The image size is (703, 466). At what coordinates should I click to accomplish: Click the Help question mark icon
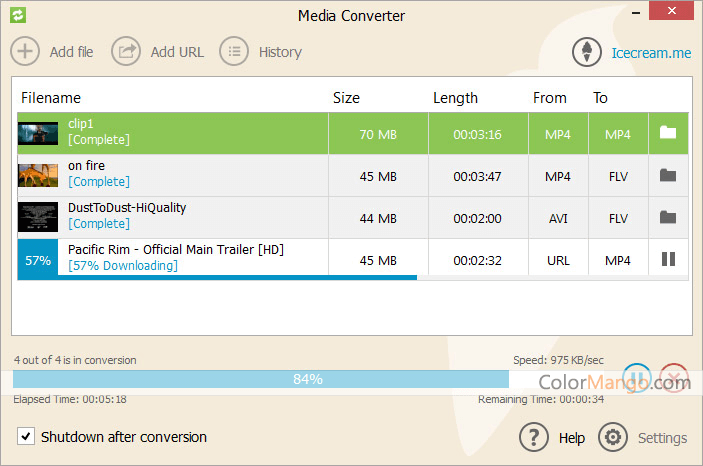[535, 438]
